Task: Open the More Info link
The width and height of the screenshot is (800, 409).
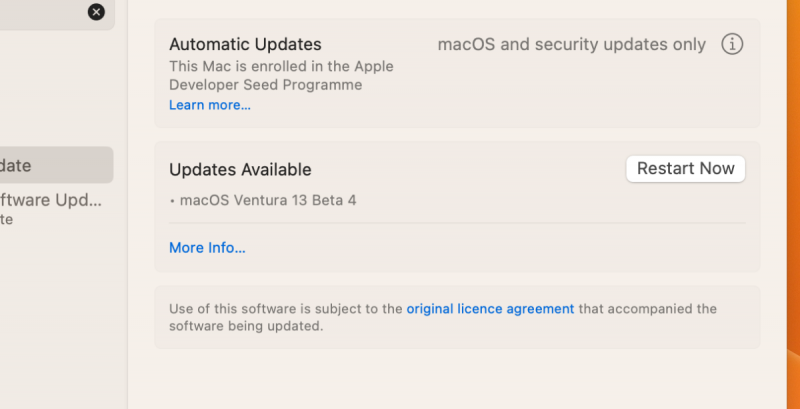Action: tap(207, 248)
